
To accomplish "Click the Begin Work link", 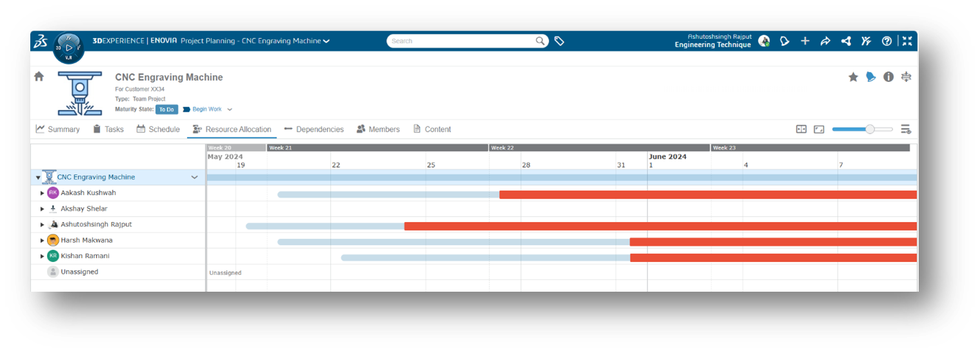I will tap(206, 110).
